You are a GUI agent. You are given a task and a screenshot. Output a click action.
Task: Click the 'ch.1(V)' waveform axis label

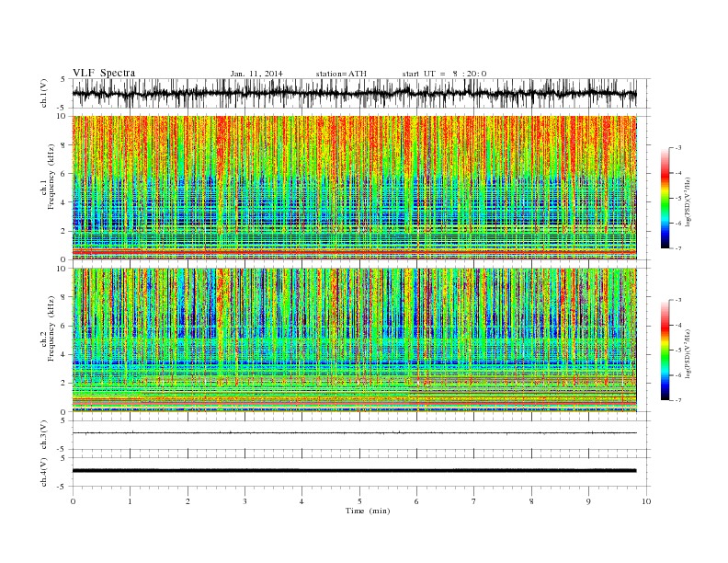point(44,93)
